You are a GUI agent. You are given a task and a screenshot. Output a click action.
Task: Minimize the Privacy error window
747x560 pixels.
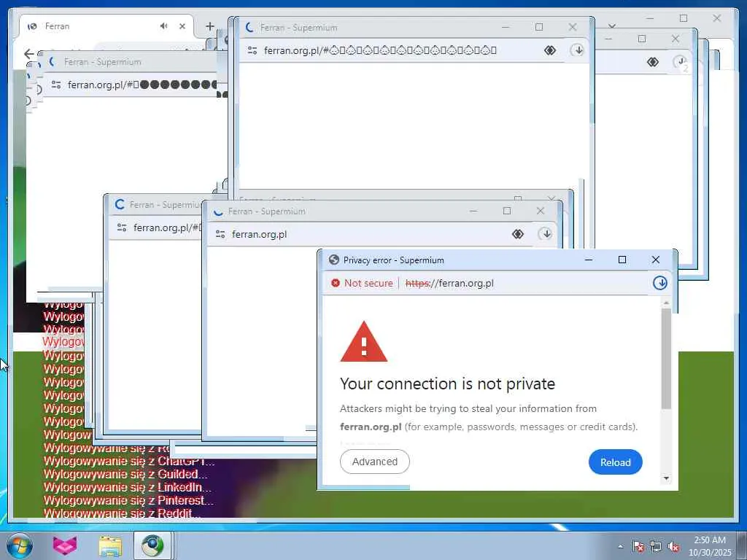589,260
